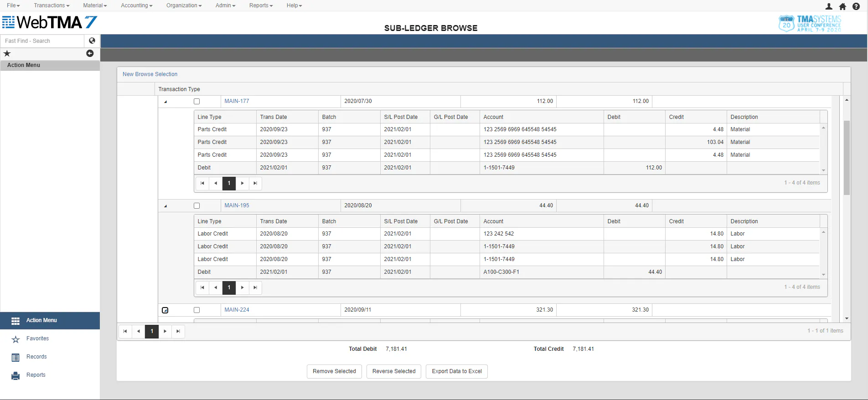Open the Reports printer icon
This screenshot has height=400, width=868.
pos(15,376)
